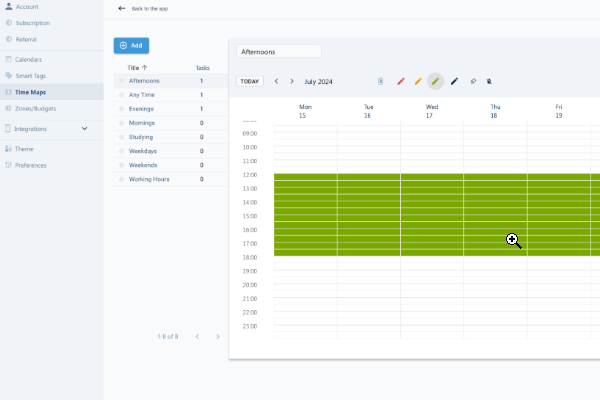Select the Evenings time map
The width and height of the screenshot is (600, 400).
(142, 109)
